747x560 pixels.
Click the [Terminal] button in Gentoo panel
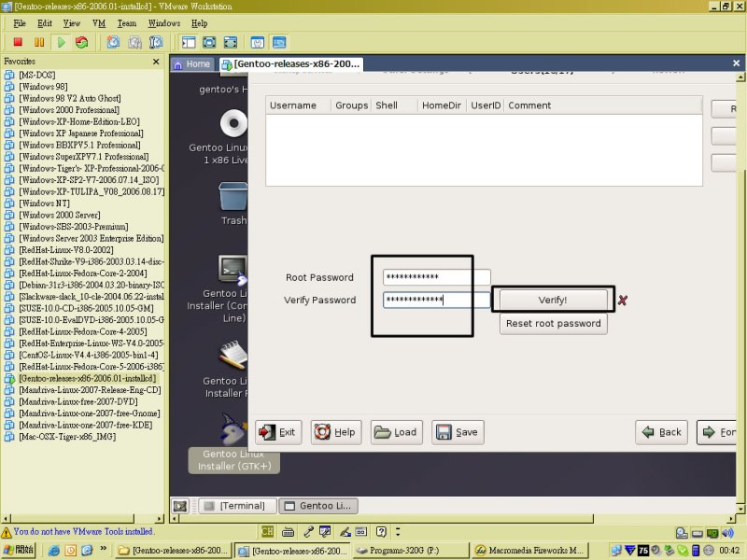(237, 506)
